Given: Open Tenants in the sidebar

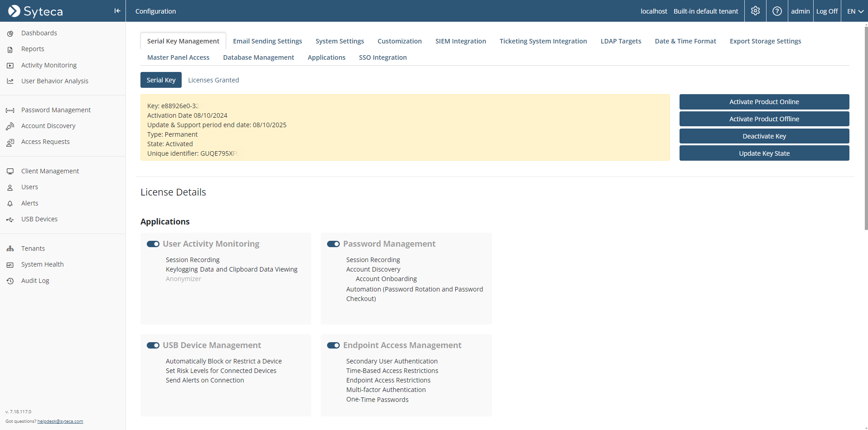Looking at the screenshot, I should [x=33, y=248].
